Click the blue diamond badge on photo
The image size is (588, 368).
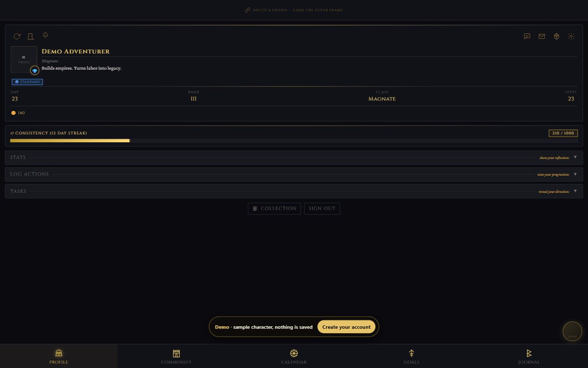coord(35,71)
